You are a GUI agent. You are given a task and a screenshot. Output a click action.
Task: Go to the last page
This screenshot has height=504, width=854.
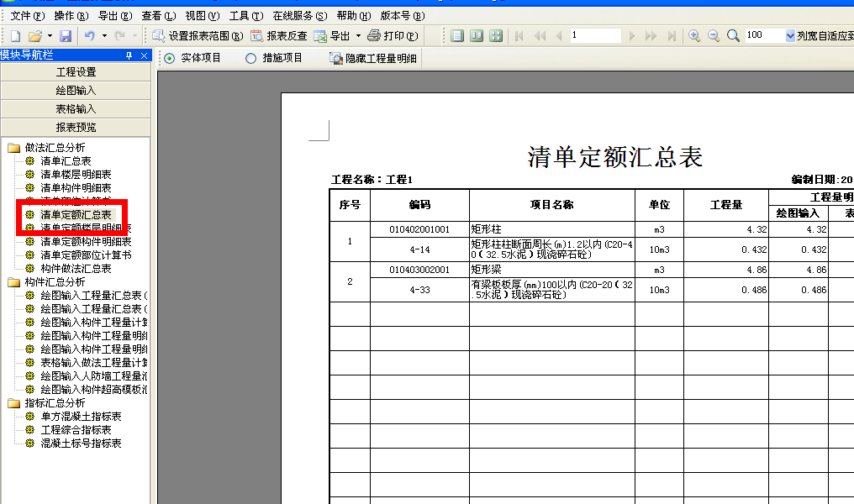pos(672,36)
